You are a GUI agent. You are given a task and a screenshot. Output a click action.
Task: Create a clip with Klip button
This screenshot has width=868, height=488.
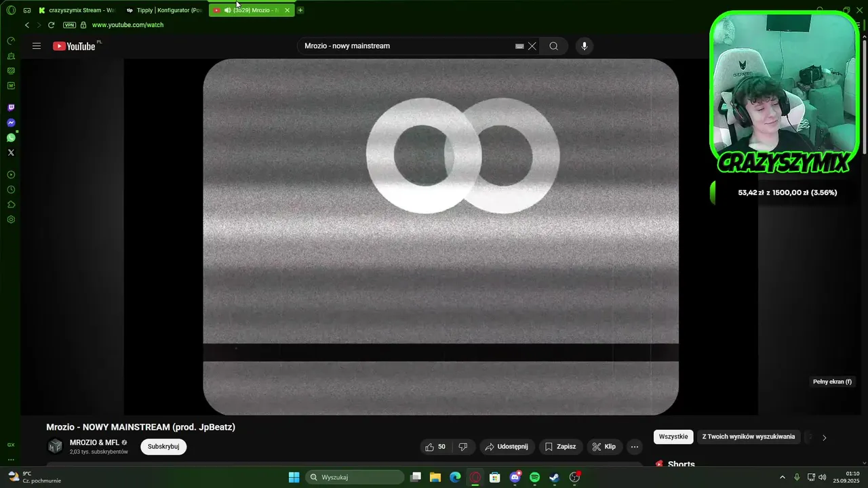(x=604, y=447)
